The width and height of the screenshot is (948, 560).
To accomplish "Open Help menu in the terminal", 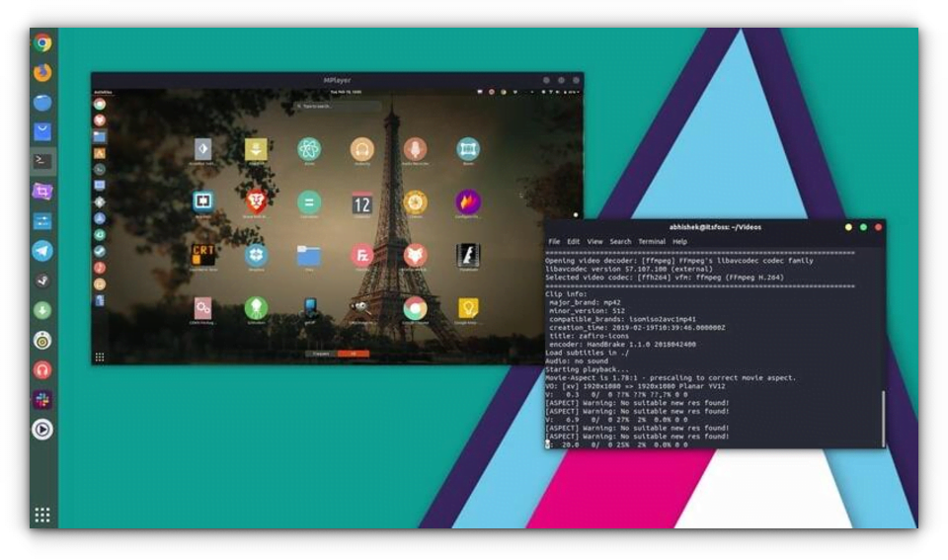I will pos(680,241).
